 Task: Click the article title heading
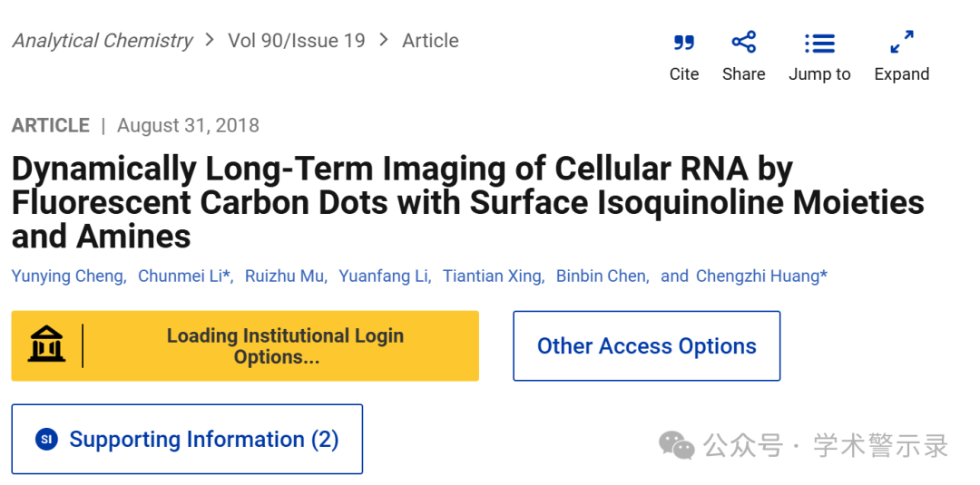pos(467,203)
